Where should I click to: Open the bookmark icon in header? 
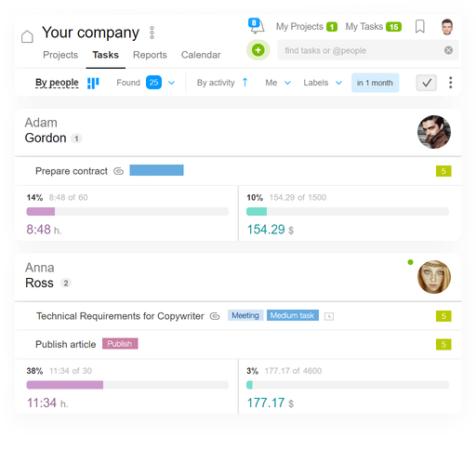tap(419, 26)
